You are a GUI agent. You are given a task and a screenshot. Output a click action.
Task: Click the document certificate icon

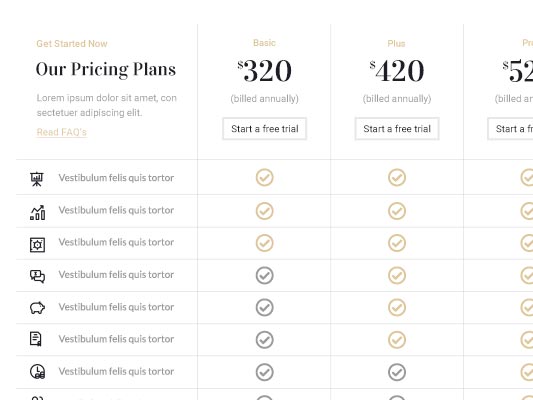[x=36, y=339]
